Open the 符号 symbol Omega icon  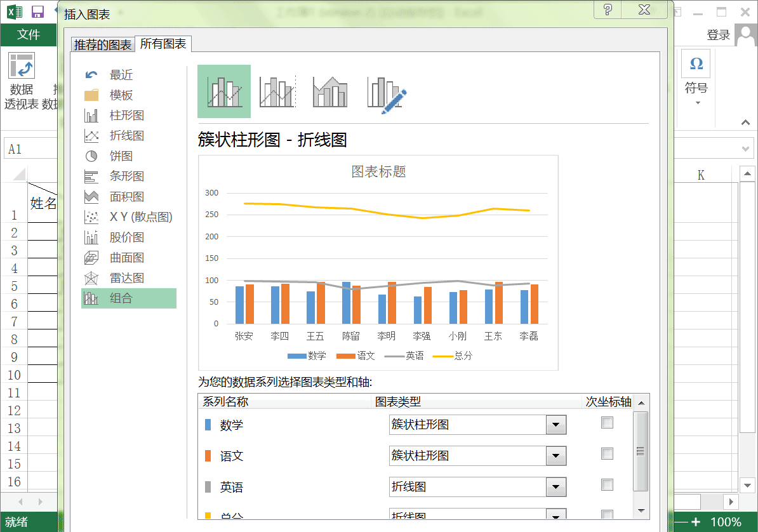click(696, 63)
